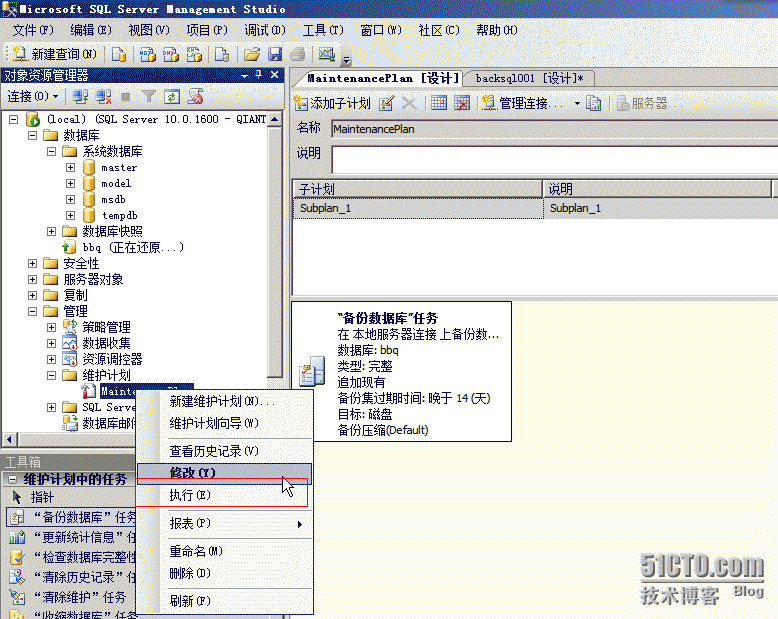Click the DMX query toolbar icon

click(x=171, y=54)
